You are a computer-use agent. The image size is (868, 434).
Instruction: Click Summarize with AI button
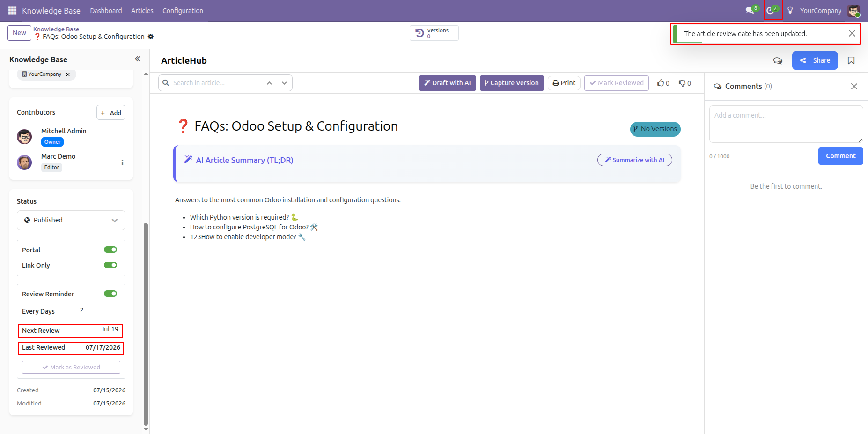point(635,160)
